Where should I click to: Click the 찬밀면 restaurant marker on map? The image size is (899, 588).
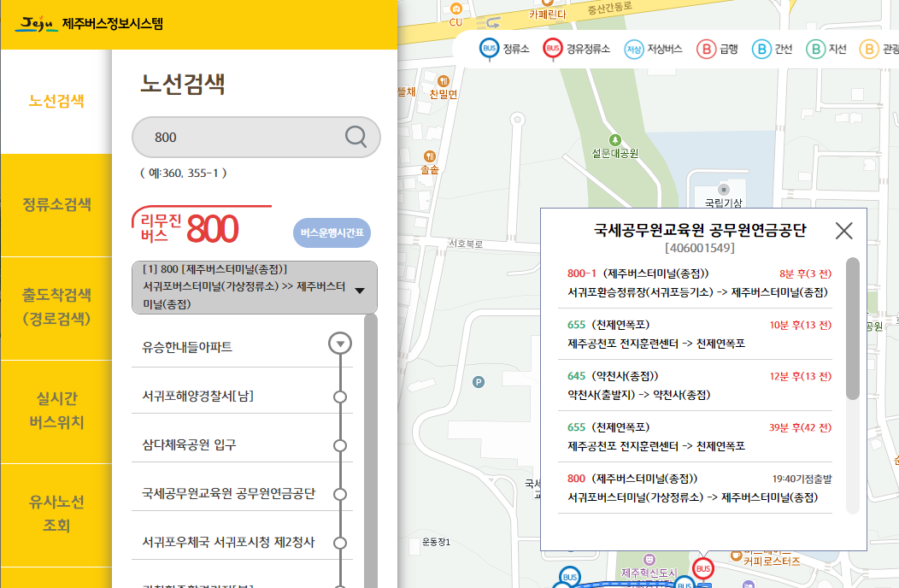[443, 81]
